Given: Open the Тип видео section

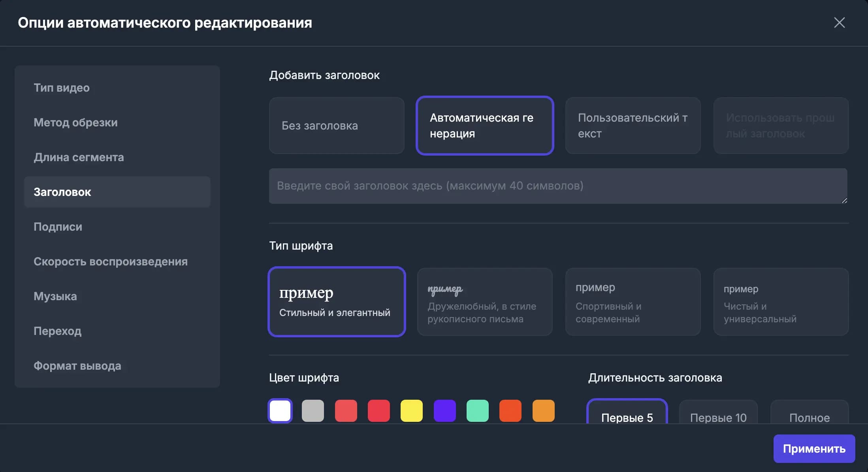Looking at the screenshot, I should coord(62,88).
